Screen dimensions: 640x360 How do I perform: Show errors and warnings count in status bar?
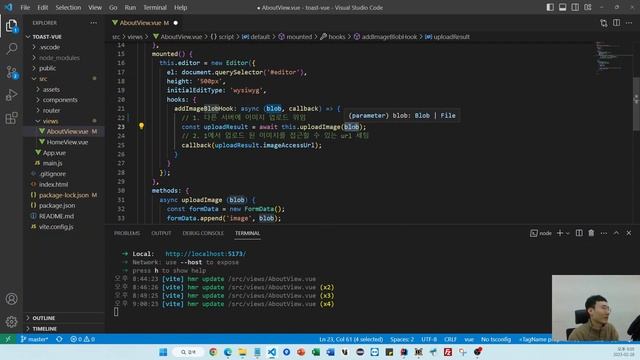(82, 339)
